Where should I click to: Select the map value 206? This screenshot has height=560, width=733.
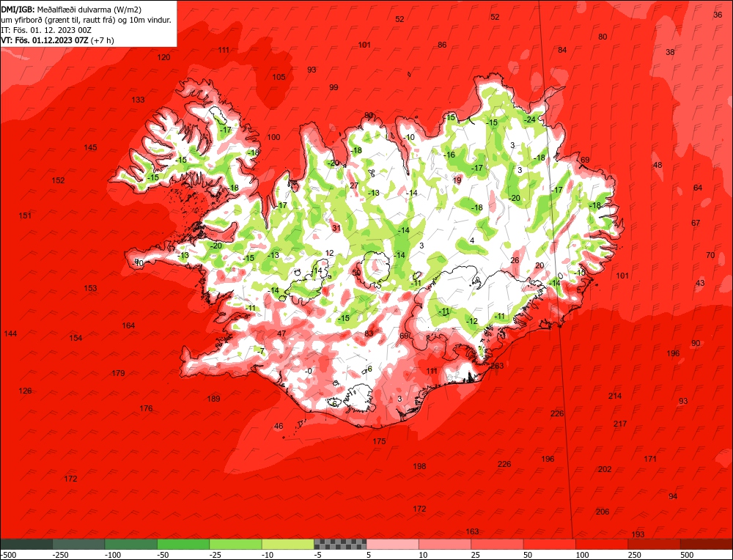[x=603, y=512]
